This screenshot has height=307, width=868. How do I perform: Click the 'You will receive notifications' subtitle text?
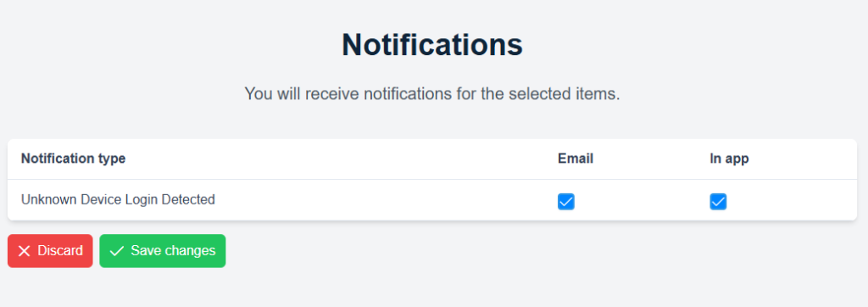coord(432,93)
